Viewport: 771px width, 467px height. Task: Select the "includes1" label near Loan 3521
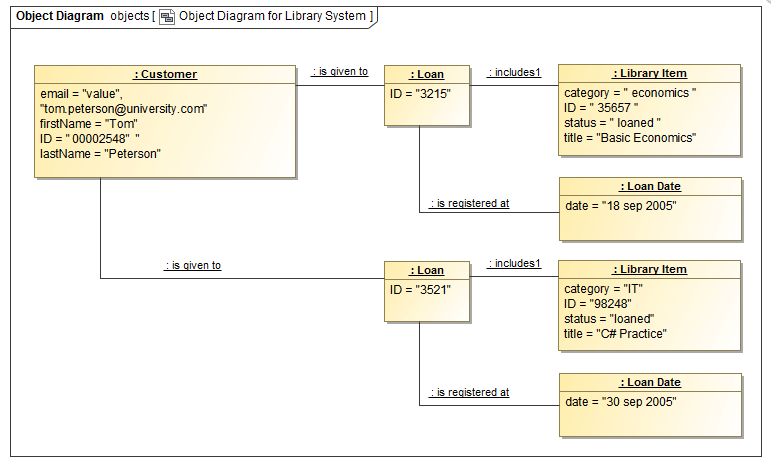pos(514,264)
